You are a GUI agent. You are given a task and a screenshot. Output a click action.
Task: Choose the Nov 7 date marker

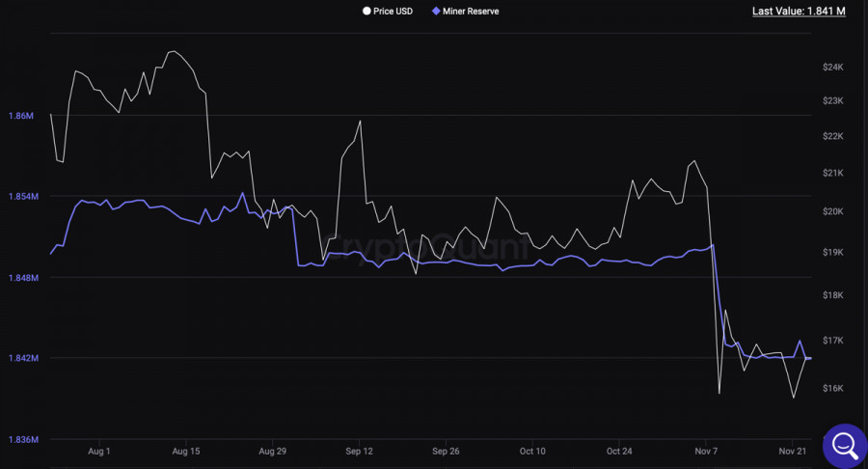tap(706, 451)
